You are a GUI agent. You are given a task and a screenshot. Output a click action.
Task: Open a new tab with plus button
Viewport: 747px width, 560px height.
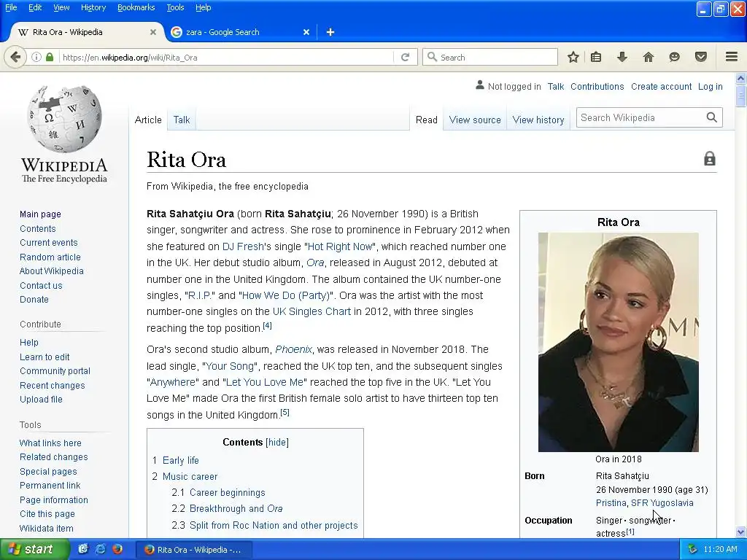click(330, 32)
